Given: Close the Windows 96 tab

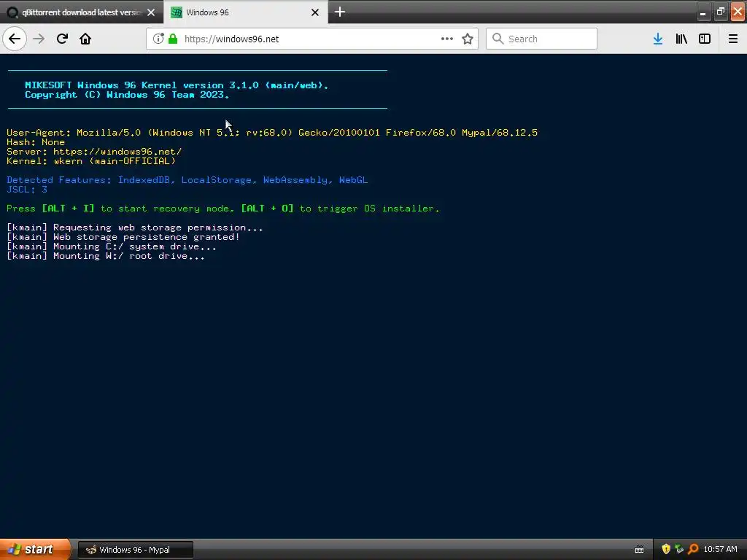Looking at the screenshot, I should pos(315,12).
